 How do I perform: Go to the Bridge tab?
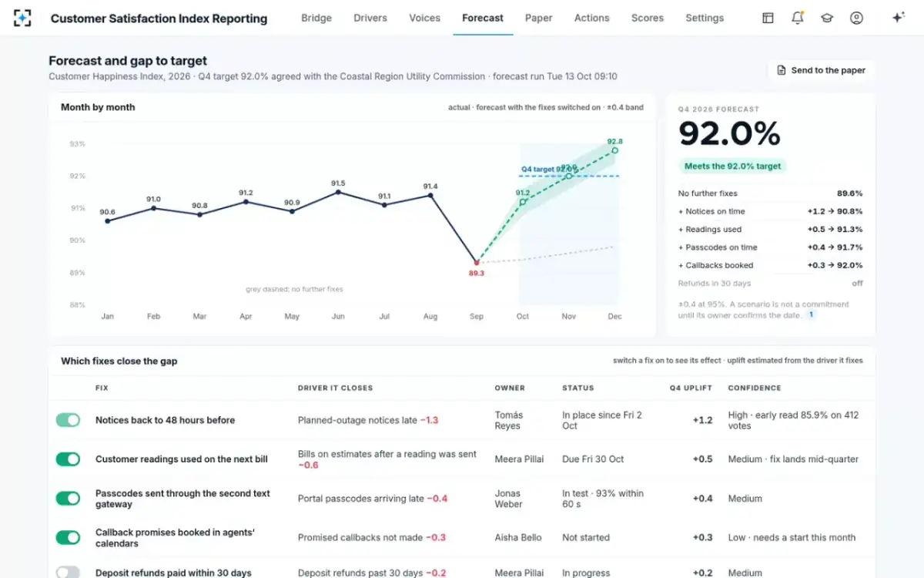pos(316,18)
